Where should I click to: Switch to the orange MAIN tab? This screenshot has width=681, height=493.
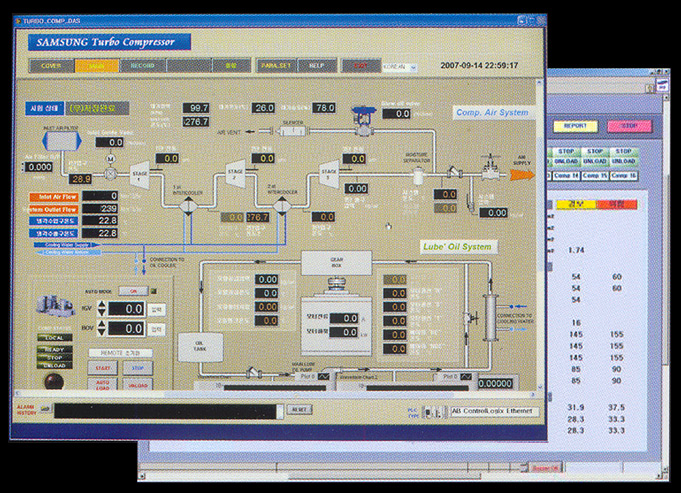click(x=96, y=66)
